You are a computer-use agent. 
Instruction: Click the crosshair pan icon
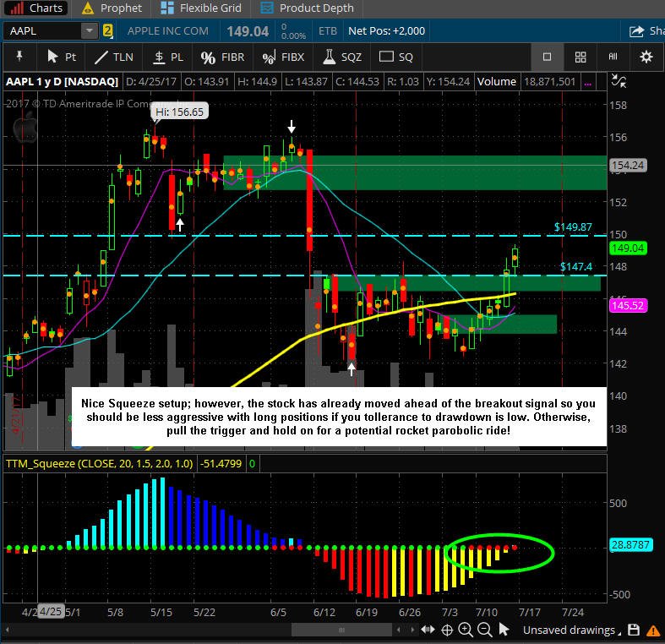click(x=447, y=630)
